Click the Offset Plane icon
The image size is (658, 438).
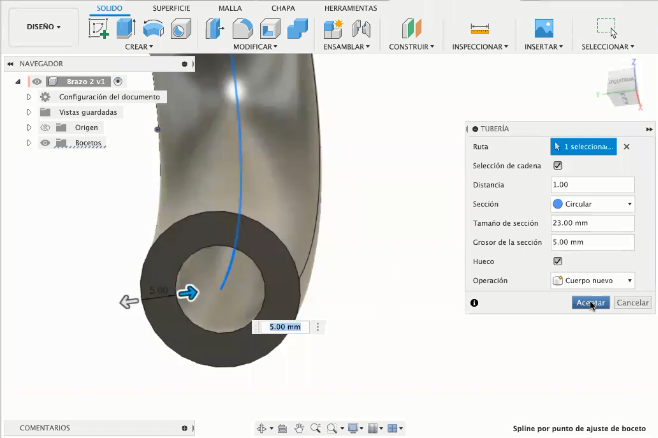click(411, 29)
